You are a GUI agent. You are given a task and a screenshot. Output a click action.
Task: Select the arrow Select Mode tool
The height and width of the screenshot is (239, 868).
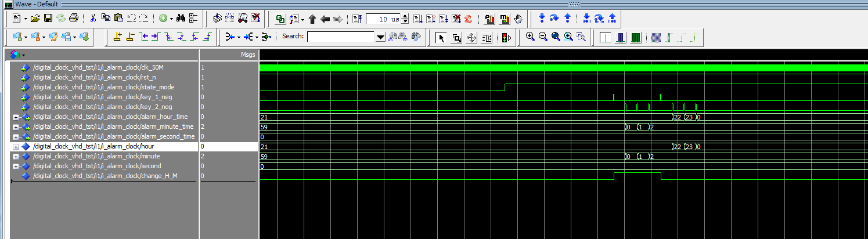click(x=441, y=37)
